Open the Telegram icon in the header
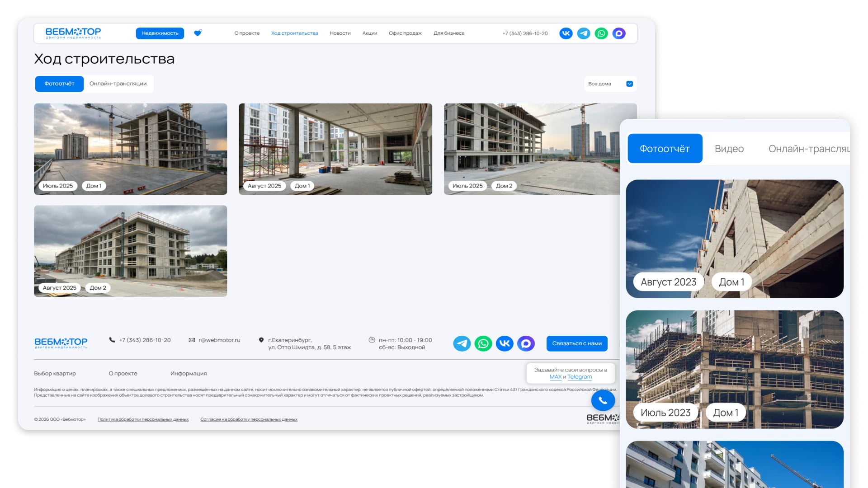868x488 pixels. click(584, 33)
